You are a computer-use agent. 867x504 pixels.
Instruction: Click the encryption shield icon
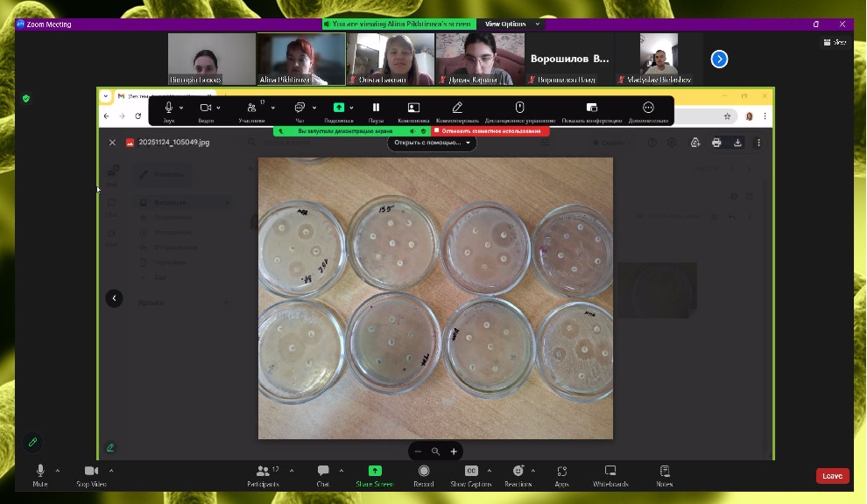[x=26, y=98]
